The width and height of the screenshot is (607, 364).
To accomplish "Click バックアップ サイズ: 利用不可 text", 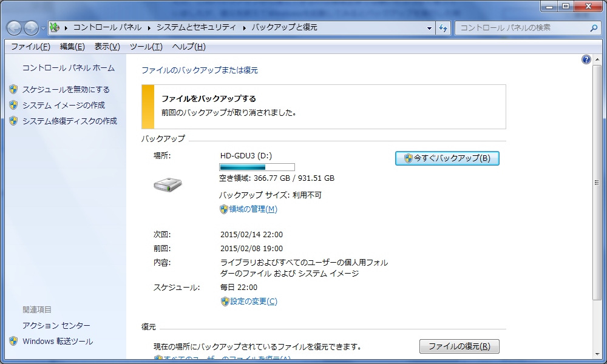I will tap(270, 195).
